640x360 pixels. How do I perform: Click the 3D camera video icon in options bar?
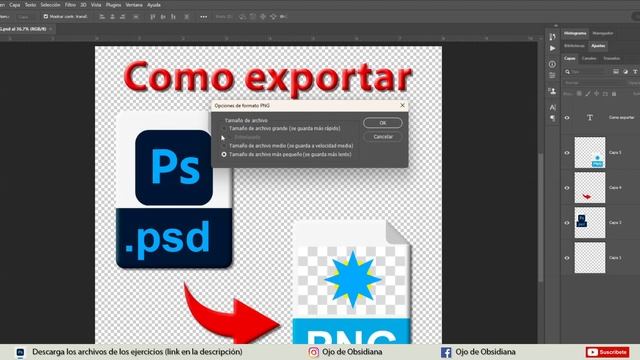click(x=283, y=17)
